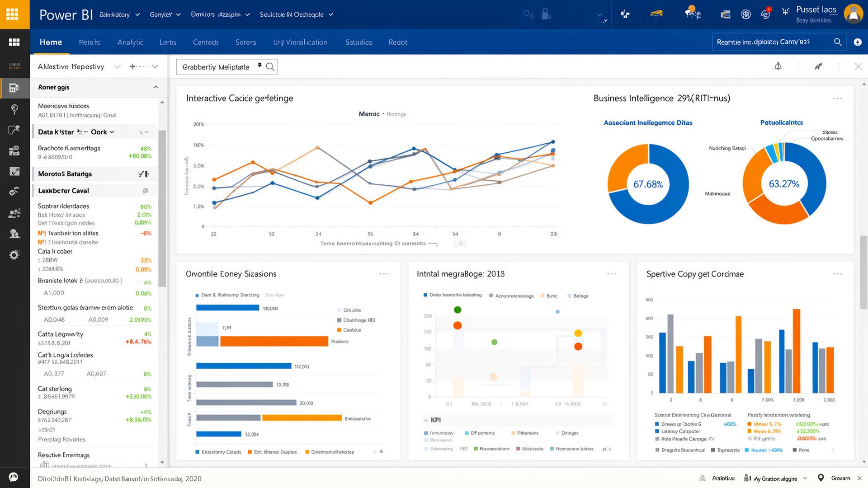Open the apps grid icon in sidebar
868x488 pixels.
(14, 42)
